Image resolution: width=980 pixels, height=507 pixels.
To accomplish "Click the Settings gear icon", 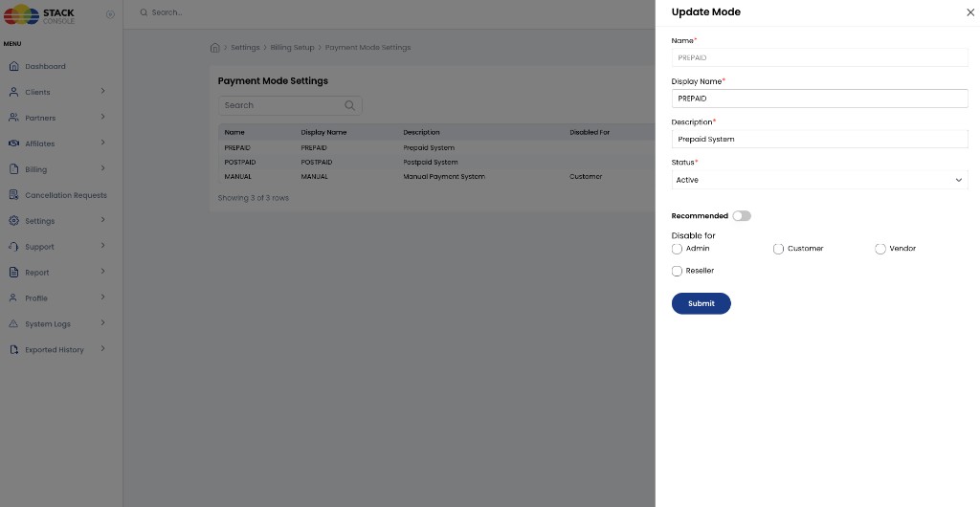I will [13, 220].
